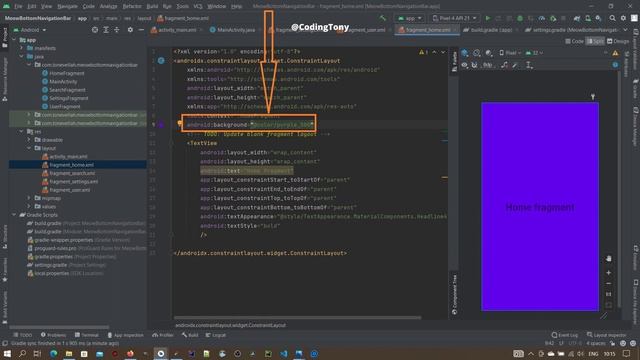Click the Orientation icon in the preview toolbar
This screenshot has height=360, width=640.
(x=476, y=53)
